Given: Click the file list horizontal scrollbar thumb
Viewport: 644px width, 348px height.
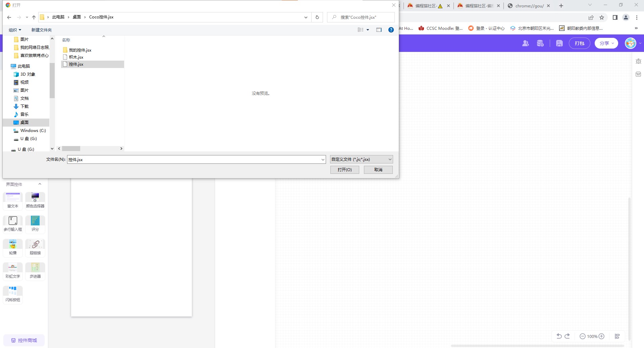Looking at the screenshot, I should (x=71, y=148).
